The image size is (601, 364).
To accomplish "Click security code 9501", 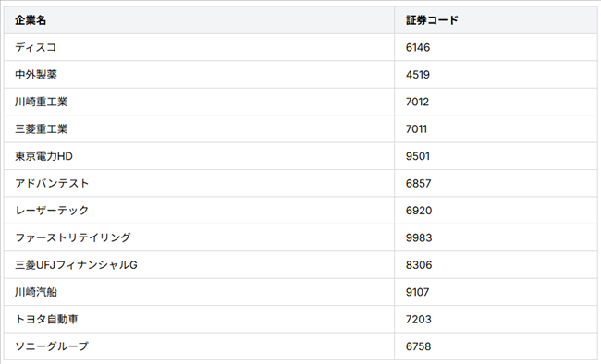I will [x=418, y=156].
